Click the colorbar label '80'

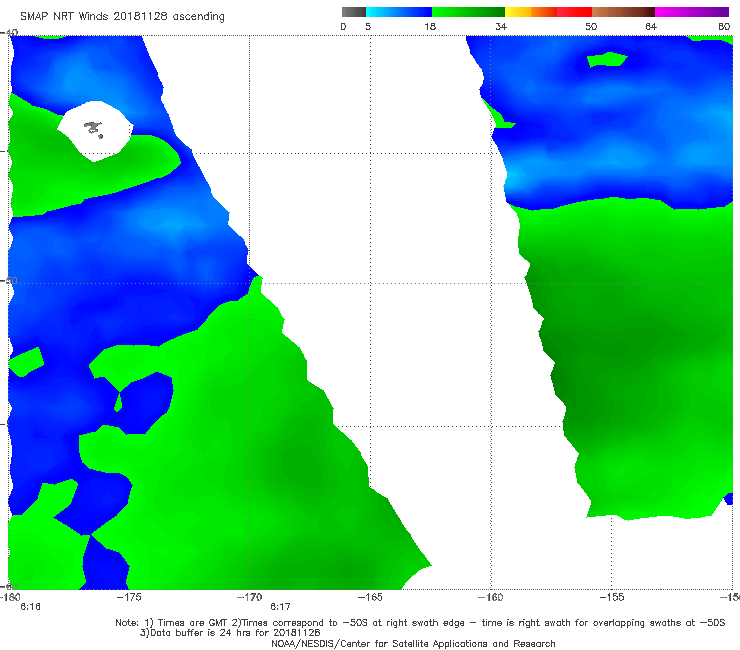point(724,27)
